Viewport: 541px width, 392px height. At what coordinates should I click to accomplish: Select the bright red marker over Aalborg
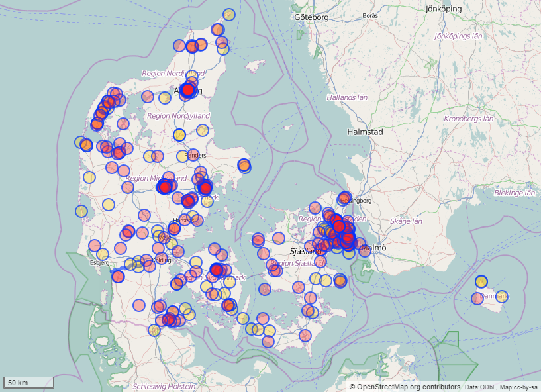click(187, 89)
